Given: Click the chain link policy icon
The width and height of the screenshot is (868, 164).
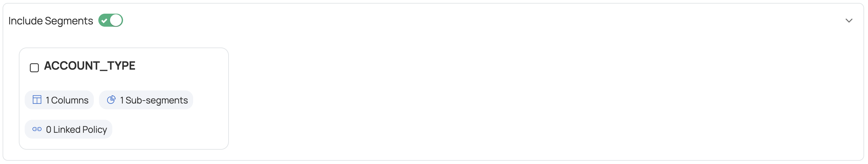Looking at the screenshot, I should click(x=37, y=129).
